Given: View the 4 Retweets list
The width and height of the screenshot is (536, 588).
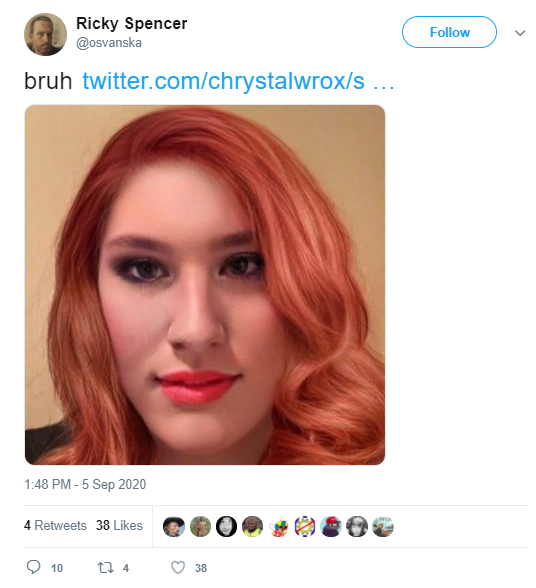Looking at the screenshot, I should pyautogui.click(x=55, y=525).
